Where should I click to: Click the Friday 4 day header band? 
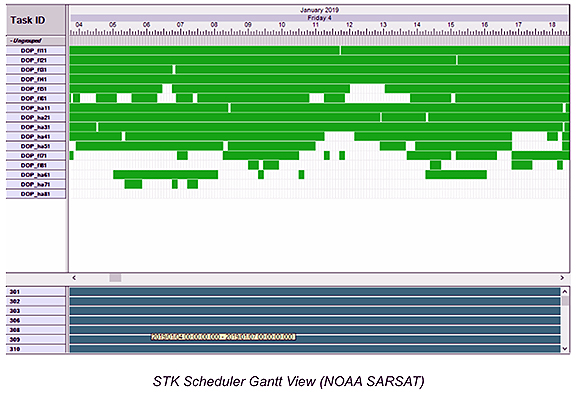tap(319, 18)
